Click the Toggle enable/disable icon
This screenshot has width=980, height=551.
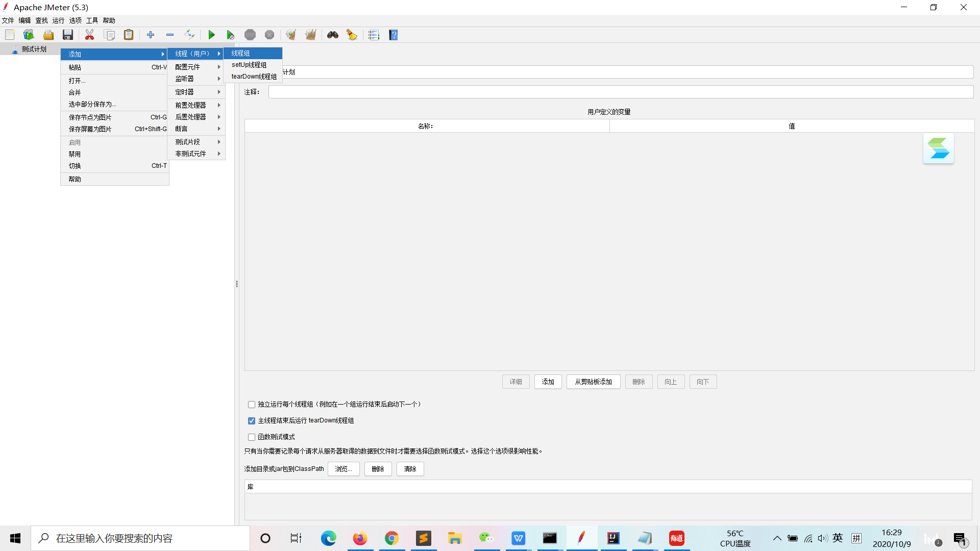pos(189,35)
